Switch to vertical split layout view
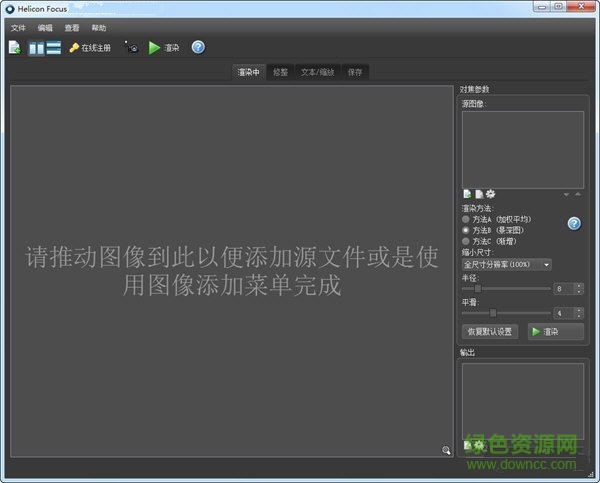 tap(36, 47)
